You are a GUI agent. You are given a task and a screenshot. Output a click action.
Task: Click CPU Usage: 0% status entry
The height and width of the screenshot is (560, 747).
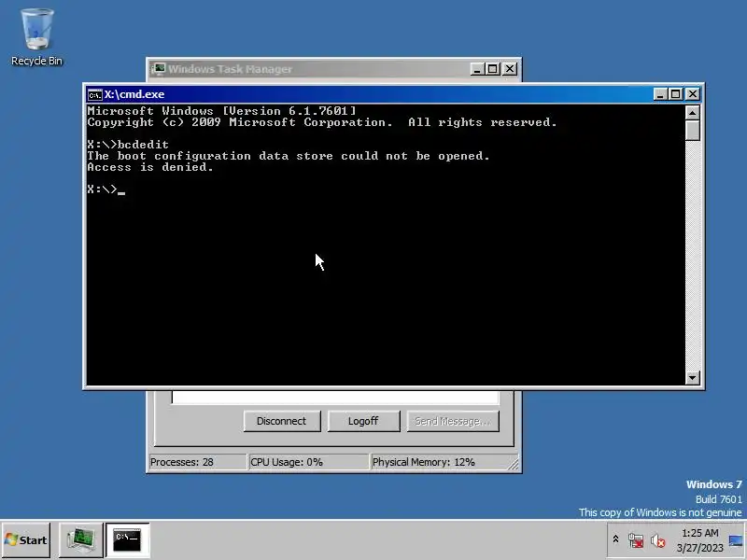309,462
